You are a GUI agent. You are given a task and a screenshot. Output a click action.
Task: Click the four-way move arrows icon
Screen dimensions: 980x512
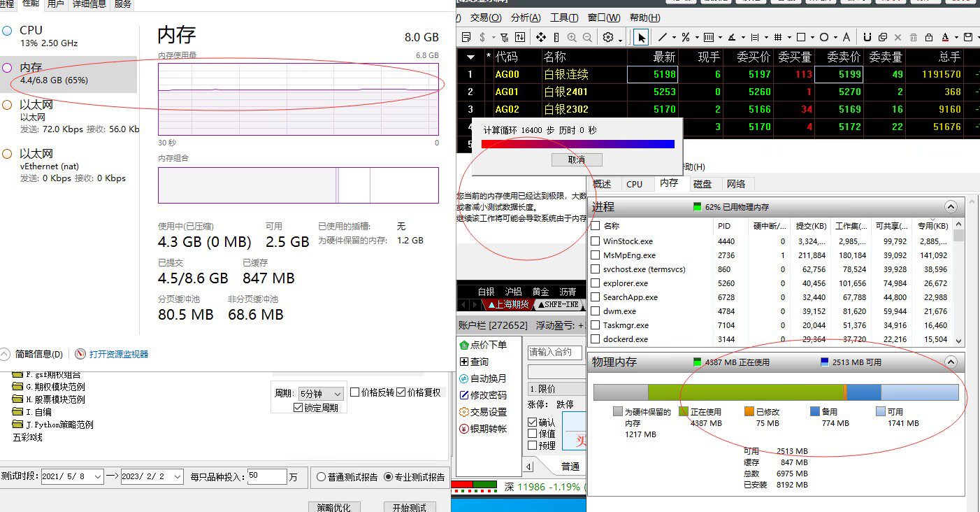[x=541, y=37]
